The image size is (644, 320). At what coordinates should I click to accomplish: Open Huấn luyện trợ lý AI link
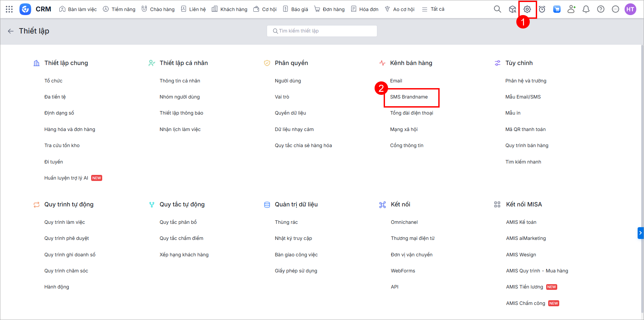pos(66,178)
